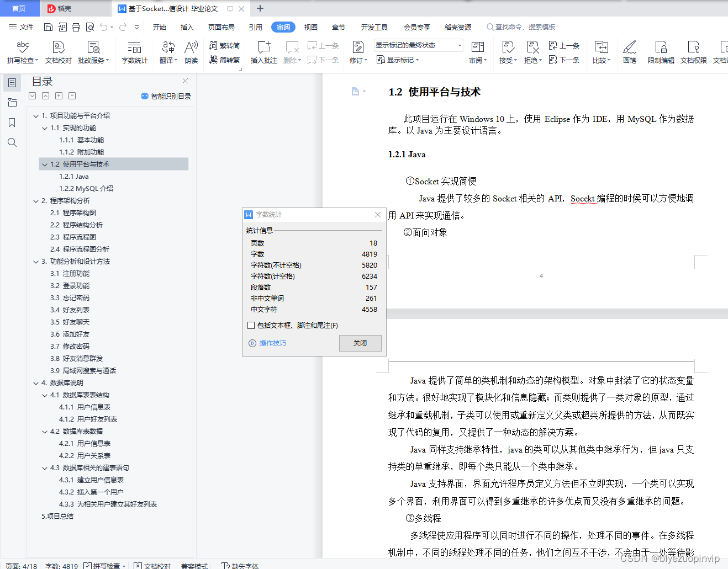
Task: Open Print Preview from quick access toolbar
Action: tap(89, 27)
